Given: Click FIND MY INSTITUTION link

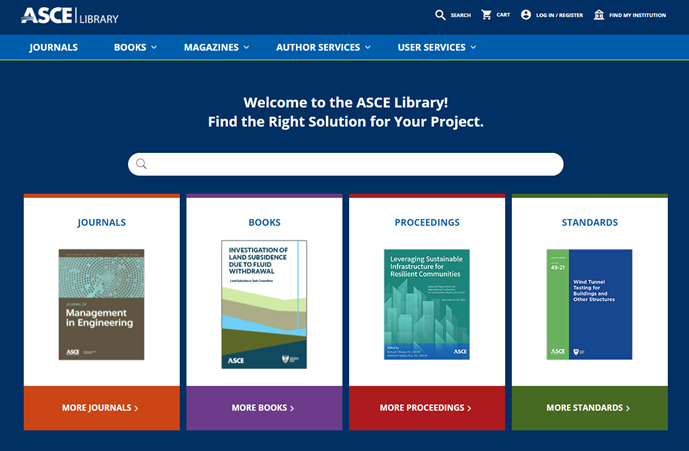Looking at the screenshot, I should tap(637, 15).
